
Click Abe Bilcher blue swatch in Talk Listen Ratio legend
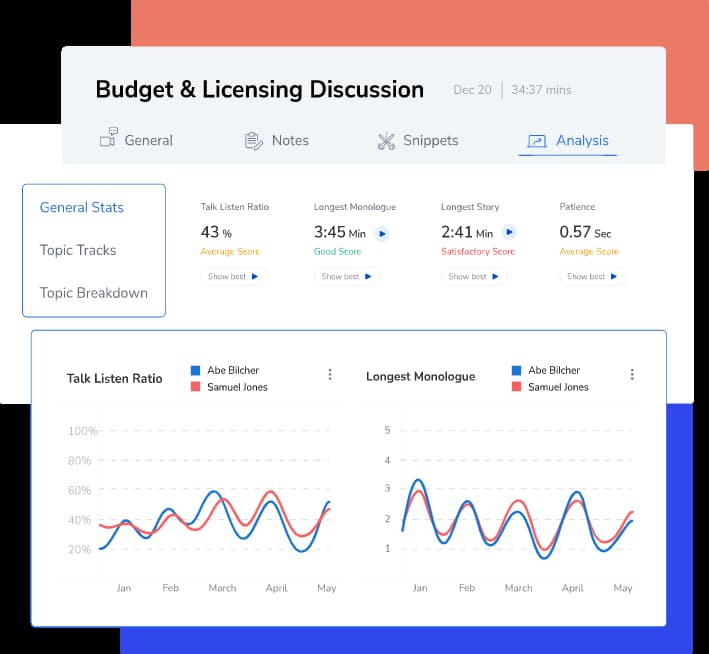(195, 370)
